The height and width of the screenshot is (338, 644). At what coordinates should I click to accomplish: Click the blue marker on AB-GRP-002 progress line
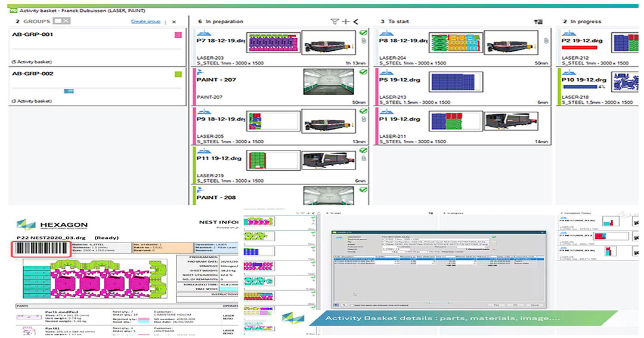tap(69, 91)
